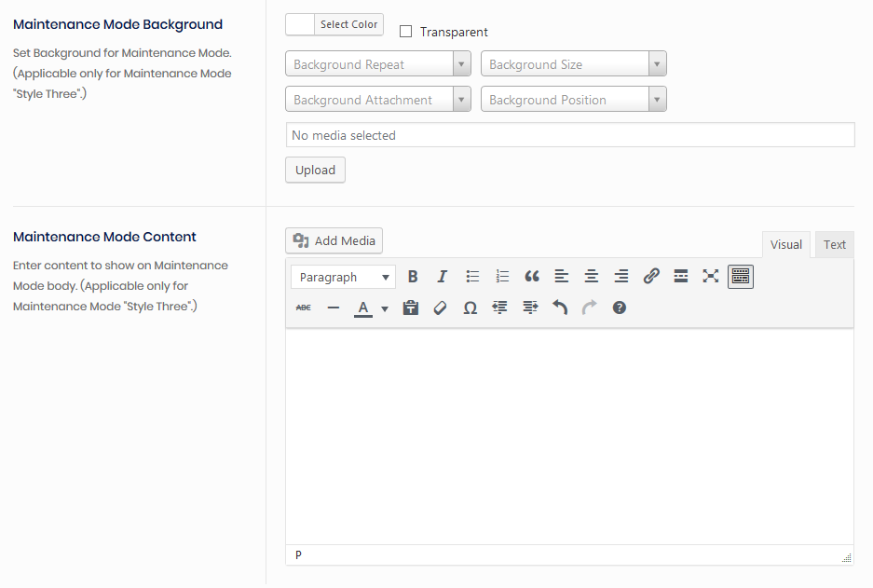The image size is (873, 588).
Task: Open the Select Color swatch picker
Action: pos(334,25)
